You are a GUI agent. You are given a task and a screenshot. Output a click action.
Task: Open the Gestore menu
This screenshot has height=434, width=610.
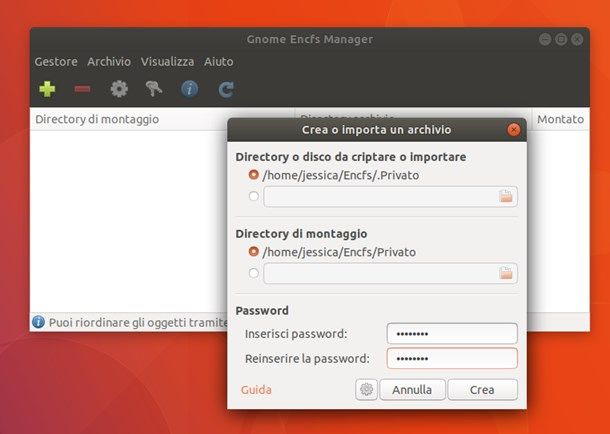click(56, 61)
